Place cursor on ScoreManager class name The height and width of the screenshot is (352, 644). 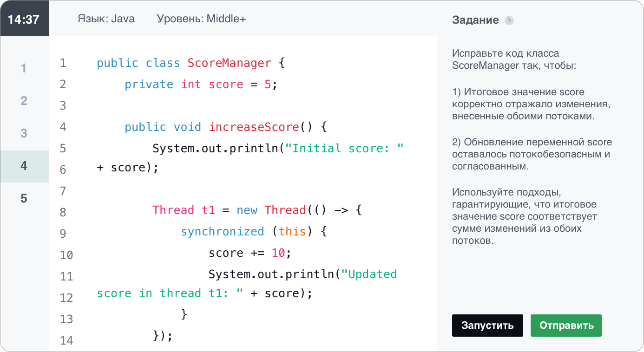[229, 63]
